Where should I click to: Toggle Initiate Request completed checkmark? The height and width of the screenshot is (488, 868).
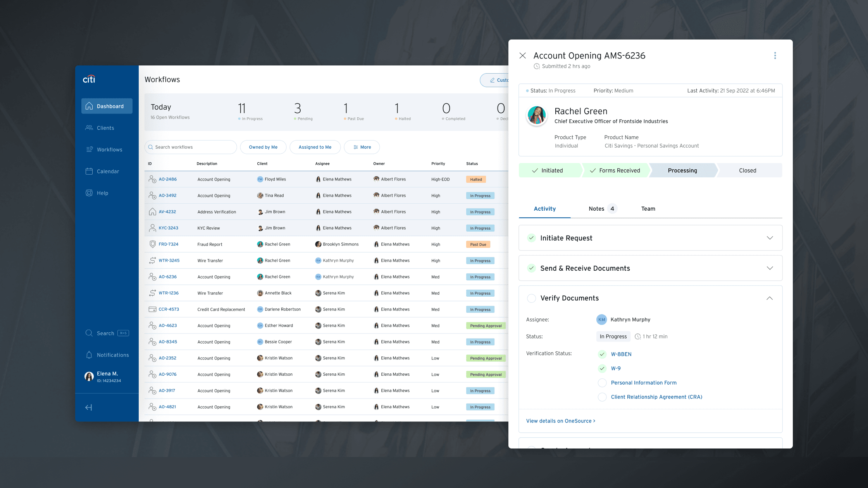point(532,238)
